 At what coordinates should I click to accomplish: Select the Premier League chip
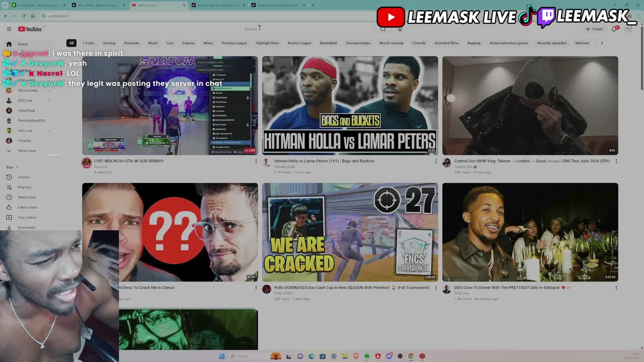click(234, 43)
